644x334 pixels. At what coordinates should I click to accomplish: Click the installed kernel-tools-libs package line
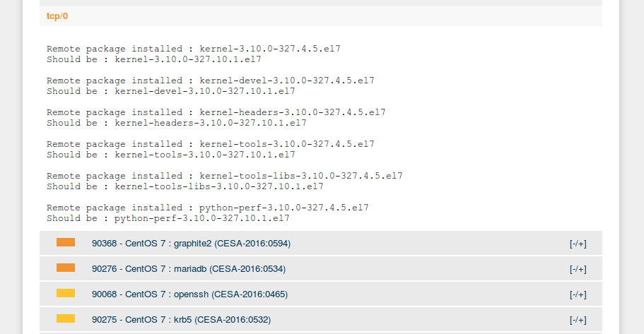click(x=225, y=176)
